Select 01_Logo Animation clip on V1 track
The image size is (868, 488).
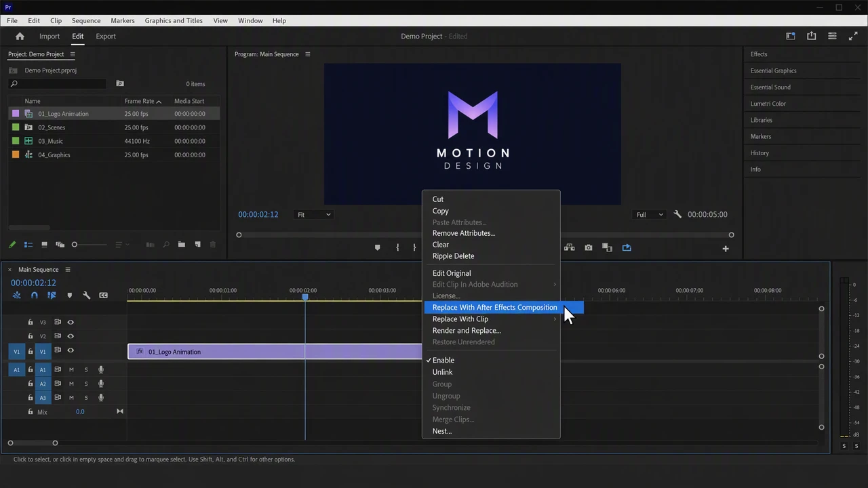[x=275, y=352]
